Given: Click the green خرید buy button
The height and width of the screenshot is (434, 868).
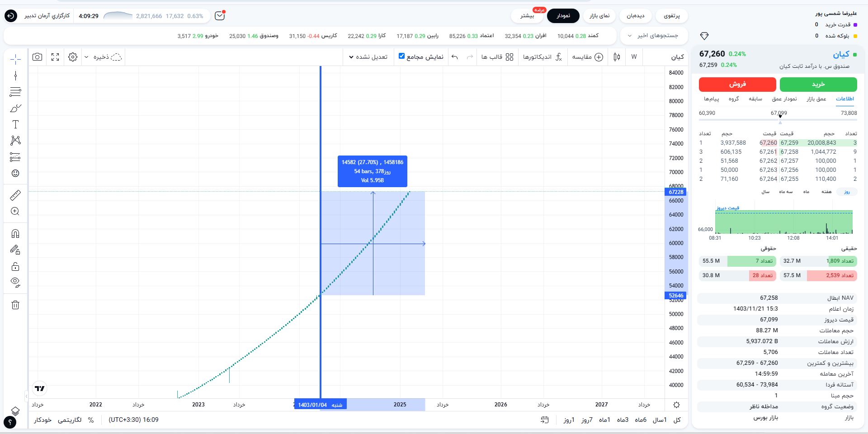Looking at the screenshot, I should pos(818,84).
